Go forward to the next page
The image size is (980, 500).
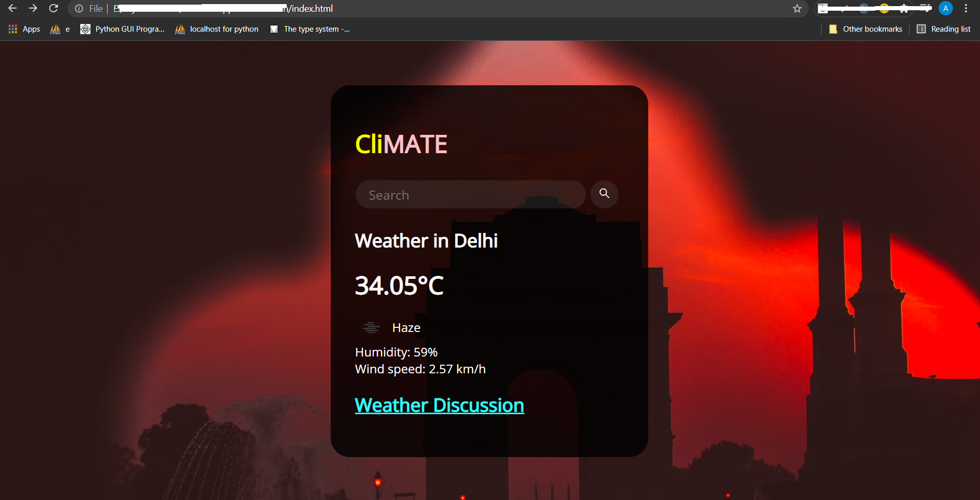click(x=33, y=8)
